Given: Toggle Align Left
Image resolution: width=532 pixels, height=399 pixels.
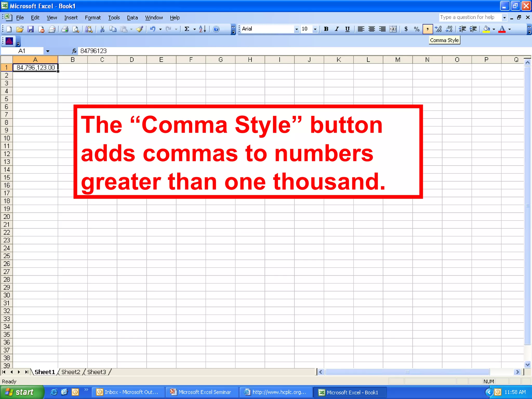Looking at the screenshot, I should 361,29.
